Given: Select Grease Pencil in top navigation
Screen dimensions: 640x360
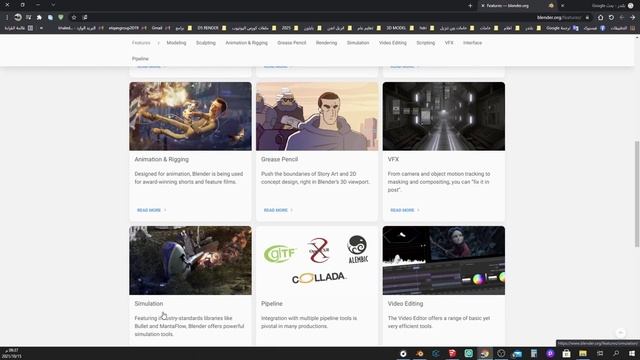Looking at the screenshot, I should pyautogui.click(x=291, y=43).
